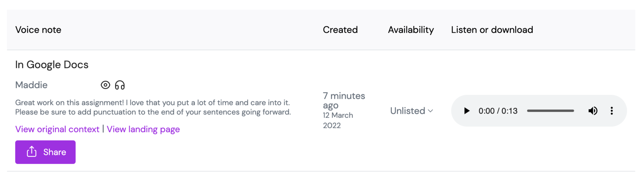This screenshot has width=644, height=178.
Task: Click the author name Maddie
Action: (x=31, y=85)
